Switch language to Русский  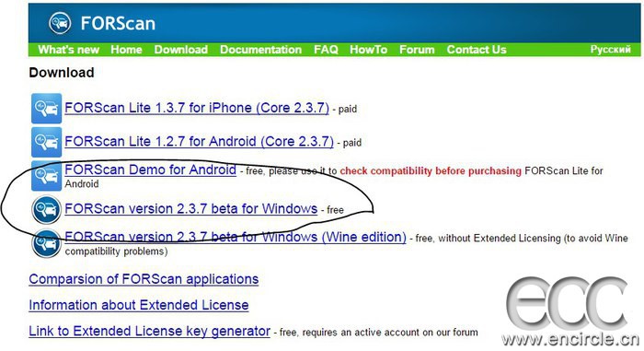coord(610,50)
